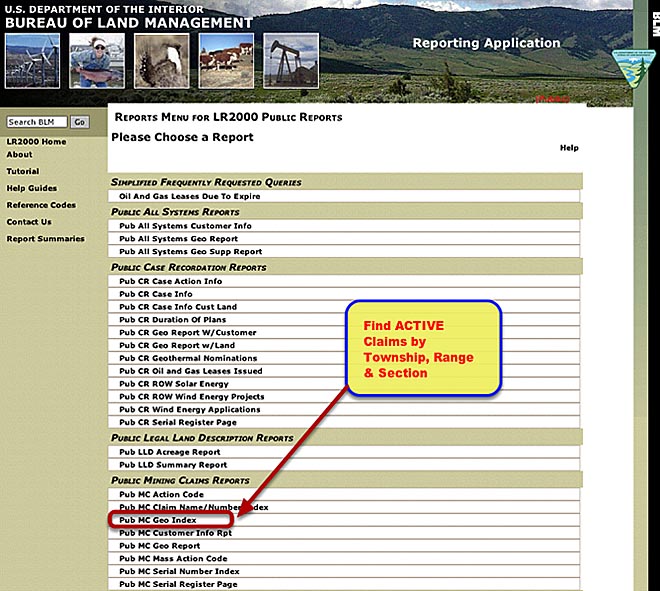Open Pub CR Case Info Cust Land
Image resolution: width=660 pixels, height=591 pixels.
pos(178,307)
